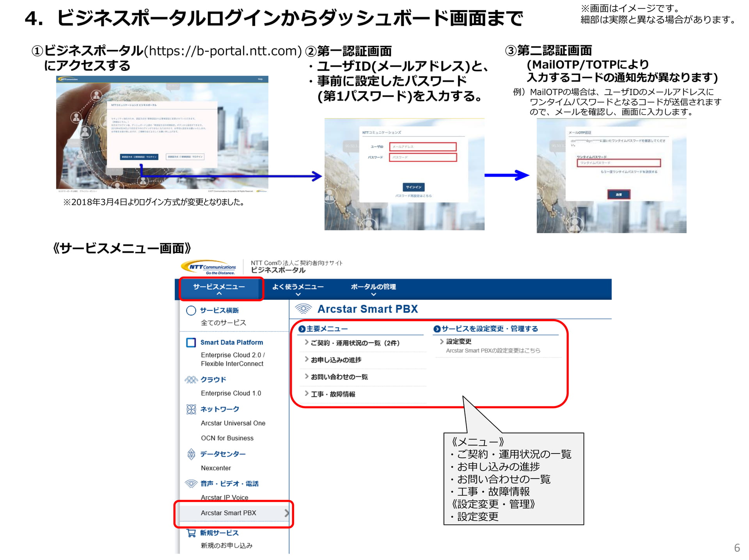
Task: Click the ネットワーク category icon
Action: (191, 409)
